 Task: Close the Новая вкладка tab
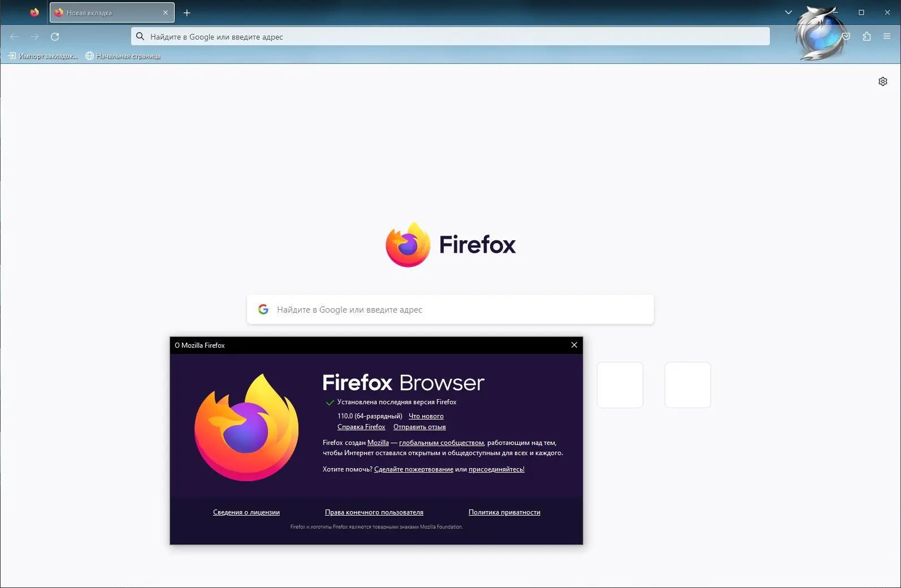tap(166, 12)
